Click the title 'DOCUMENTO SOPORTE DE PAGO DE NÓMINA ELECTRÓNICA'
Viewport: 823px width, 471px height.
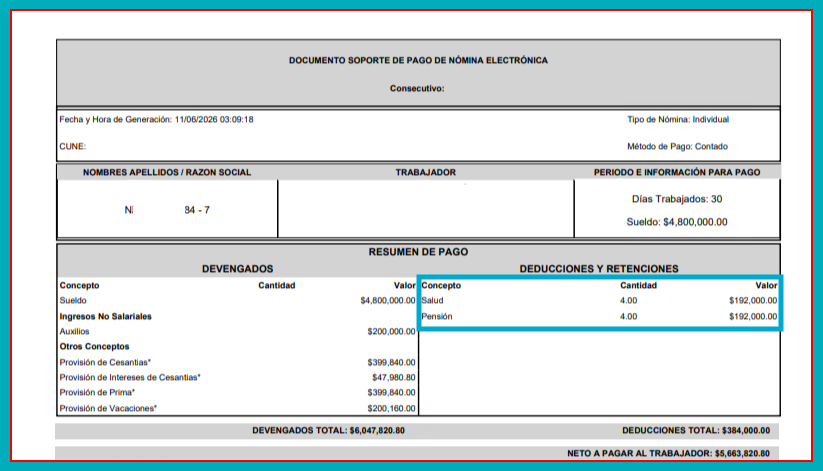coord(418,60)
